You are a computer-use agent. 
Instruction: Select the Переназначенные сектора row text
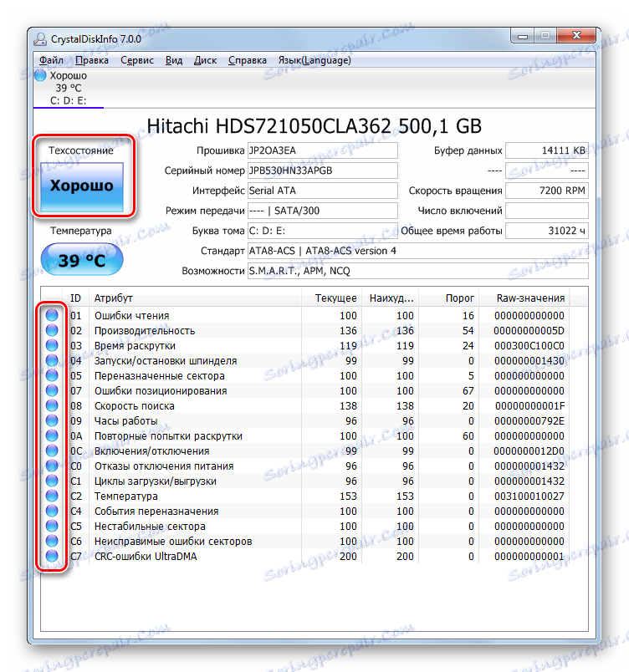159,376
